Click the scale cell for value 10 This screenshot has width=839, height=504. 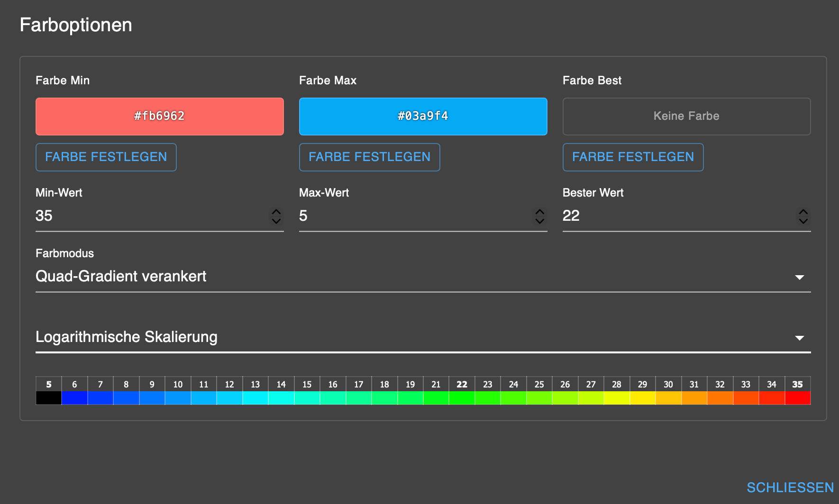pos(178,391)
